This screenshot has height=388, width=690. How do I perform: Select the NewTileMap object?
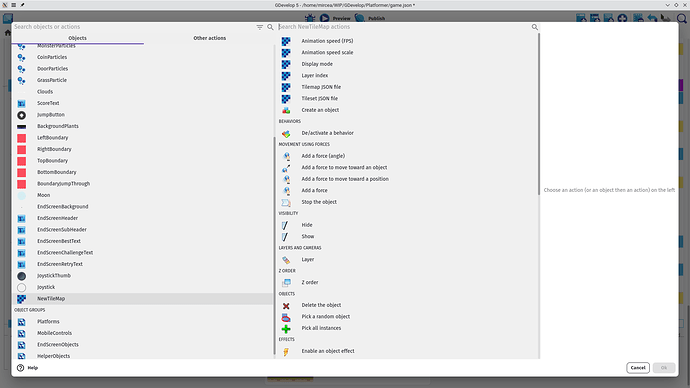(x=143, y=299)
